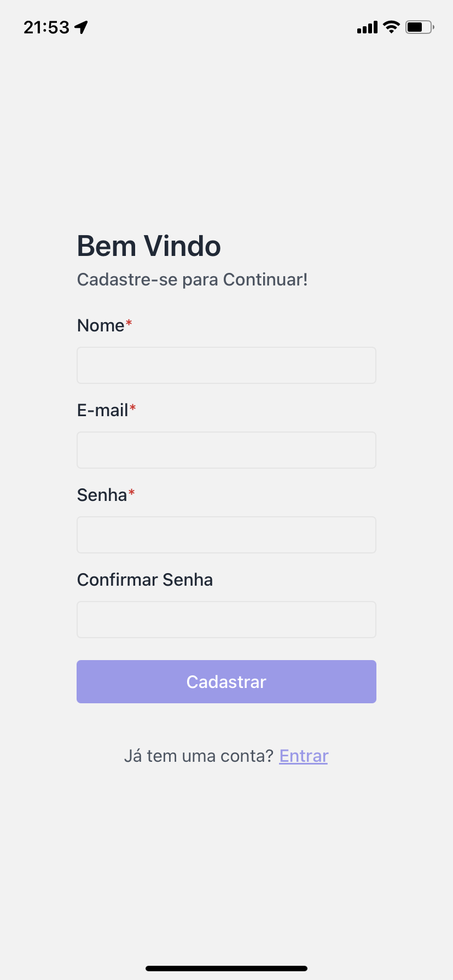Focus the E-mail text field
Image resolution: width=453 pixels, height=980 pixels.
226,450
